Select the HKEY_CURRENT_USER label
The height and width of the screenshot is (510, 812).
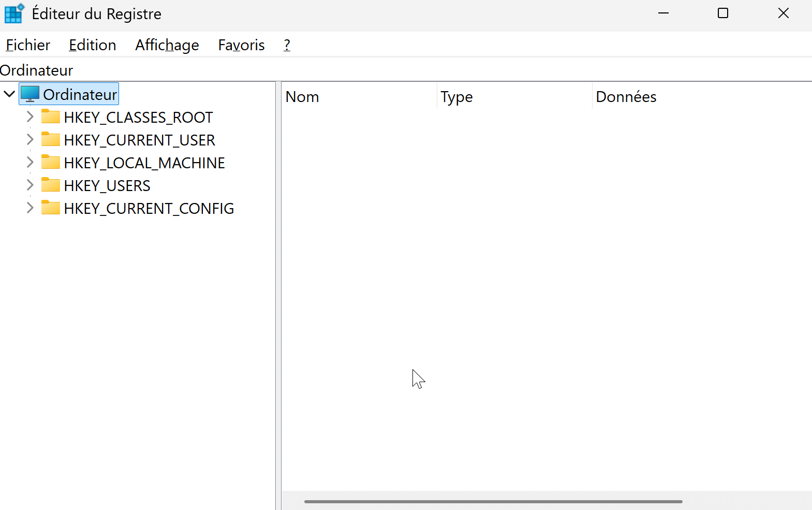pyautogui.click(x=139, y=140)
